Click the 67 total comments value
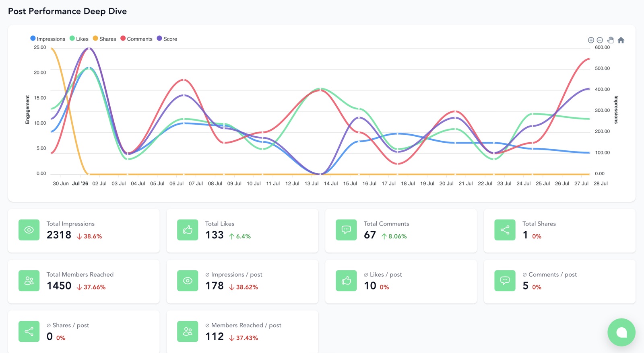Image resolution: width=644 pixels, height=353 pixels. click(x=370, y=235)
